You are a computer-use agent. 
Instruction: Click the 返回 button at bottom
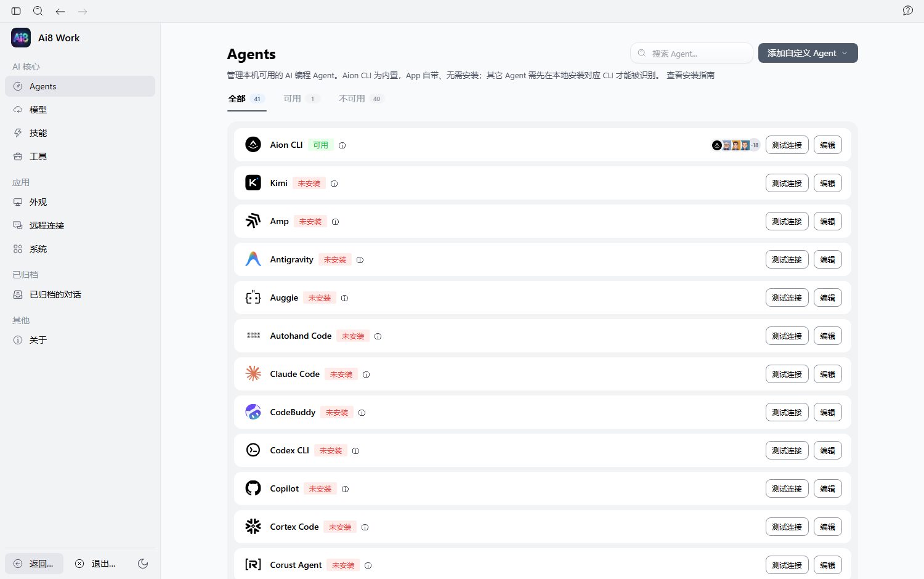coord(34,564)
